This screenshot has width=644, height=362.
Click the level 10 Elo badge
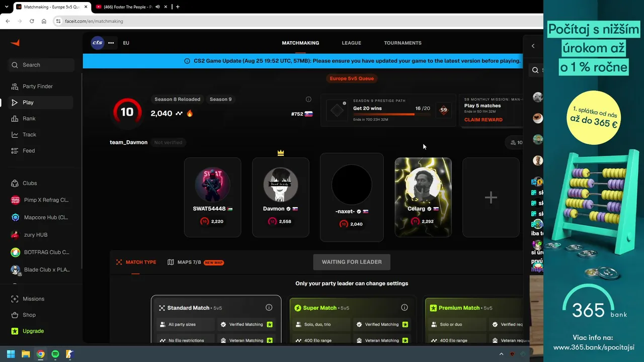[127, 112]
